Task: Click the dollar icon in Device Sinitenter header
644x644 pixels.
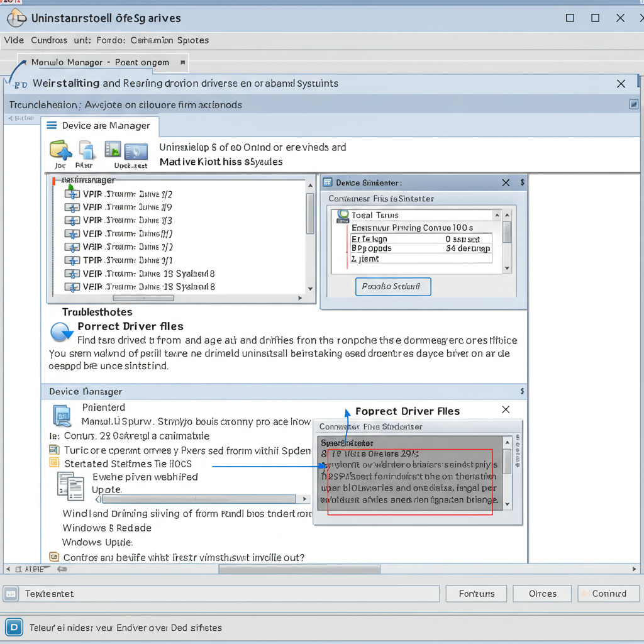Action: 523,182
